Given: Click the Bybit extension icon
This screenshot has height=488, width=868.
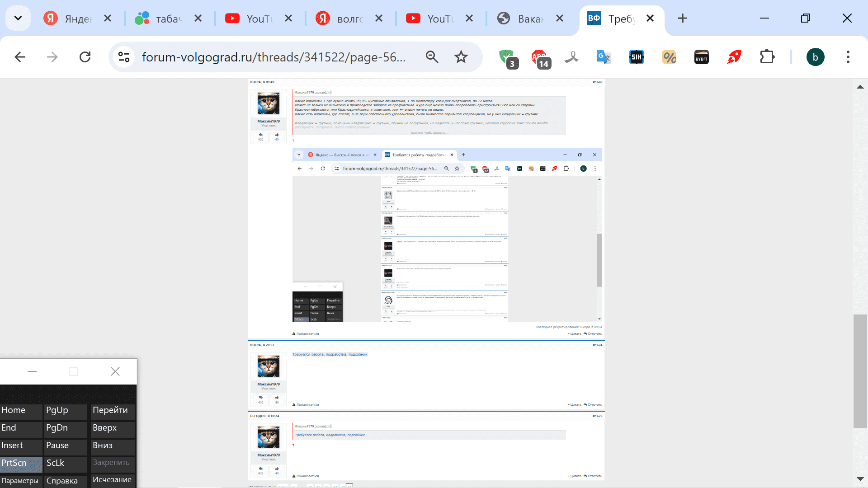Looking at the screenshot, I should [701, 57].
